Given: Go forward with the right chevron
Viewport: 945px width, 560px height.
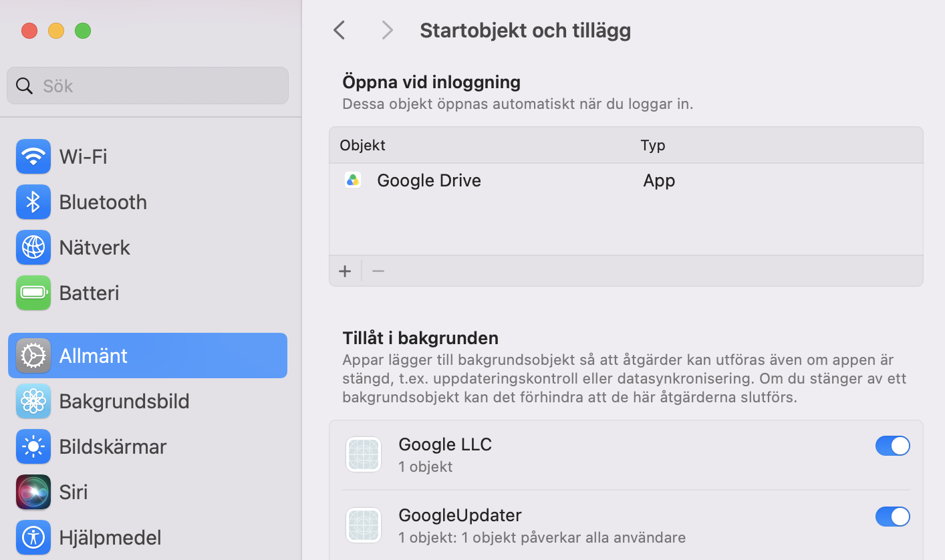Looking at the screenshot, I should click(x=387, y=30).
